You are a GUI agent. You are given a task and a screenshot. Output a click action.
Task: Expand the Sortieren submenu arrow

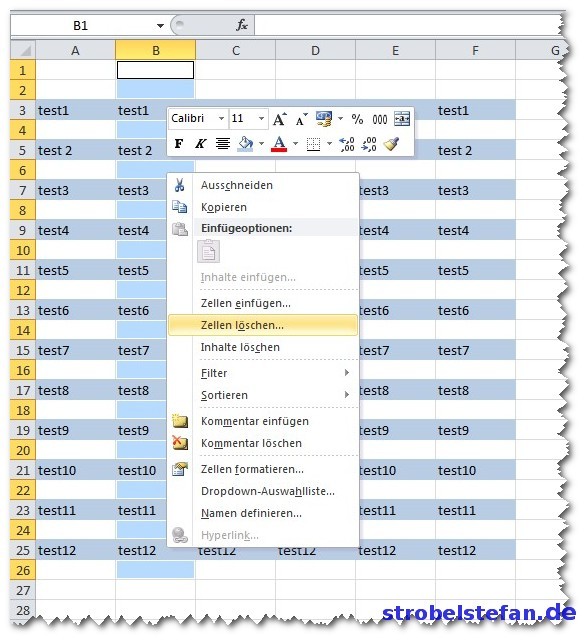coord(347,395)
